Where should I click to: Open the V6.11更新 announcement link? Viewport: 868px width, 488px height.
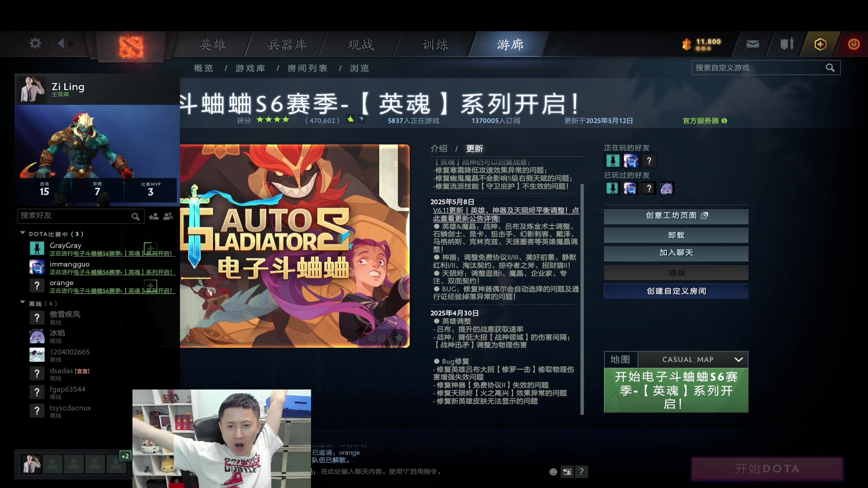[x=506, y=214]
